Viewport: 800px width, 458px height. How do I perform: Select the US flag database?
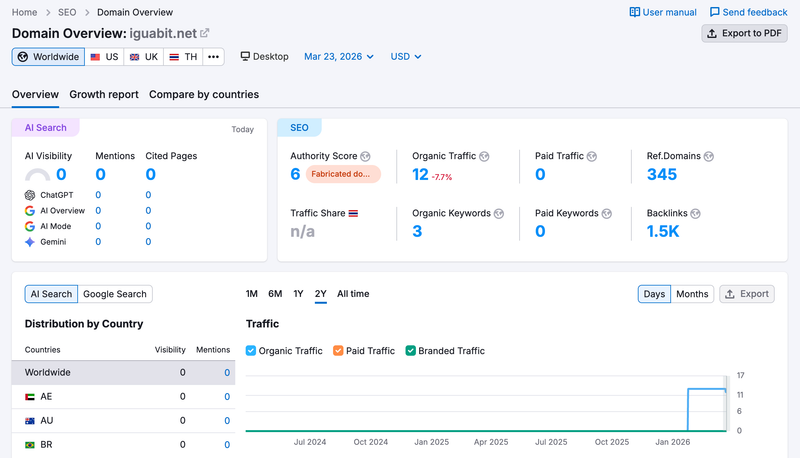point(104,57)
